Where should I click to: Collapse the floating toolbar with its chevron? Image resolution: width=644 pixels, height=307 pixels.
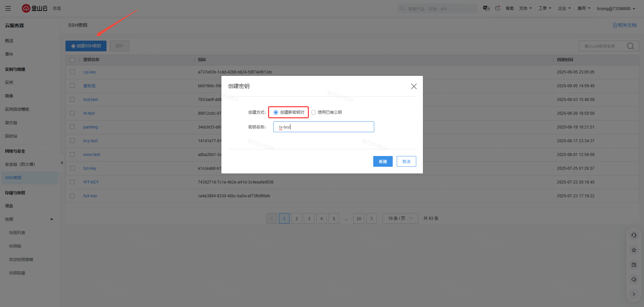point(634,294)
